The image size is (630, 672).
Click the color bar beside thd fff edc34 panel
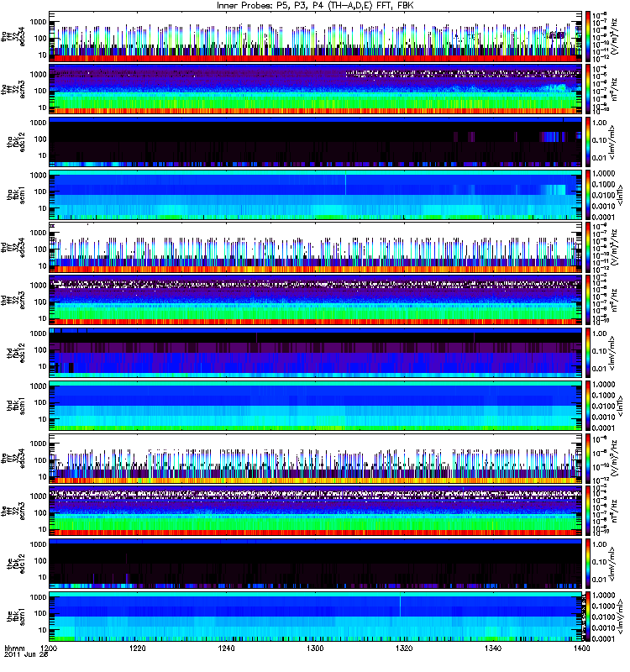click(588, 247)
